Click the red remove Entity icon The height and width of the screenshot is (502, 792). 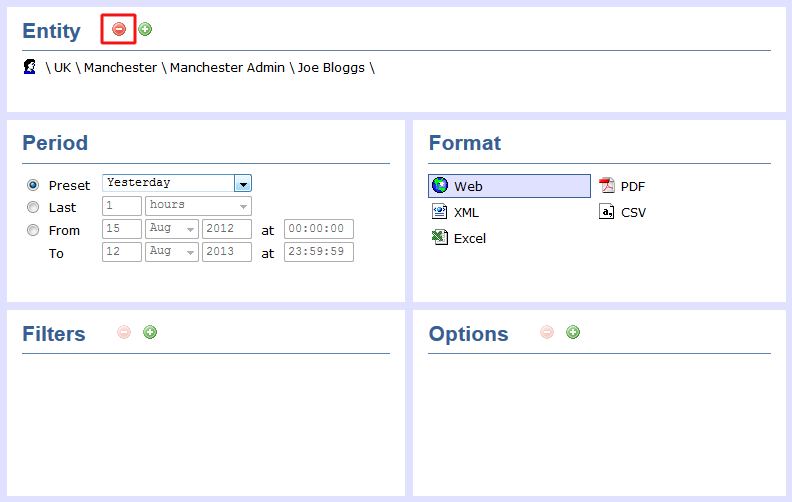[x=119, y=30]
